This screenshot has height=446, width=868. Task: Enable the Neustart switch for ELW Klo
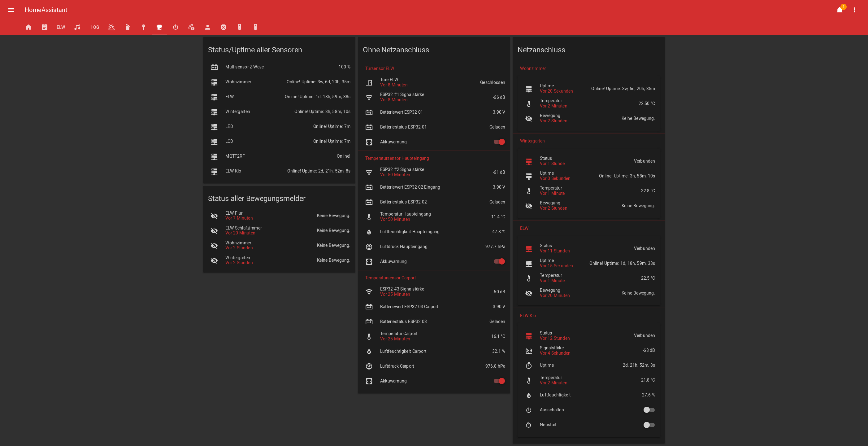[x=649, y=425]
